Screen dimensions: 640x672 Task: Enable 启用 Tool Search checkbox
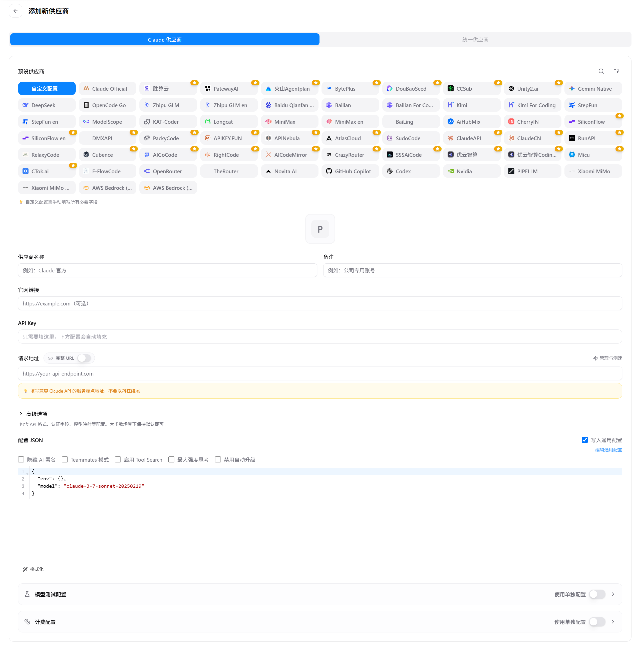coord(118,460)
